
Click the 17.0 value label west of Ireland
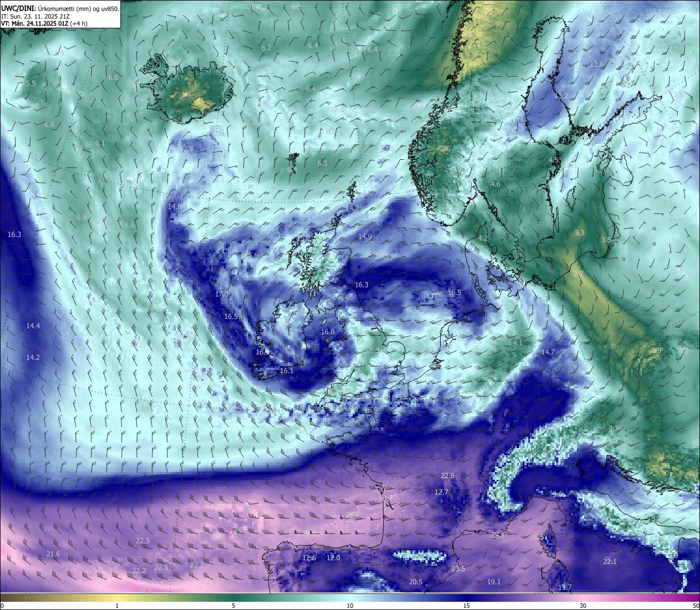click(x=221, y=294)
